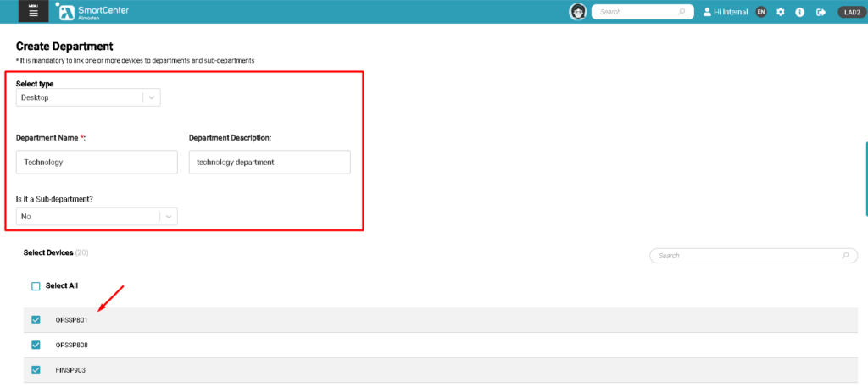Deselect the FINSIP903 device checkbox

pos(36,370)
